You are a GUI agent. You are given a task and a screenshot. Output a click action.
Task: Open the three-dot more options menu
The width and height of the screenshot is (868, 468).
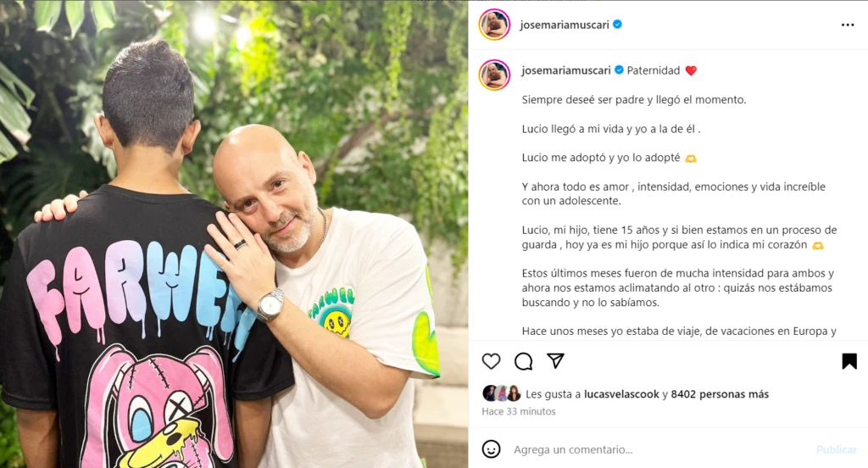[x=848, y=25]
